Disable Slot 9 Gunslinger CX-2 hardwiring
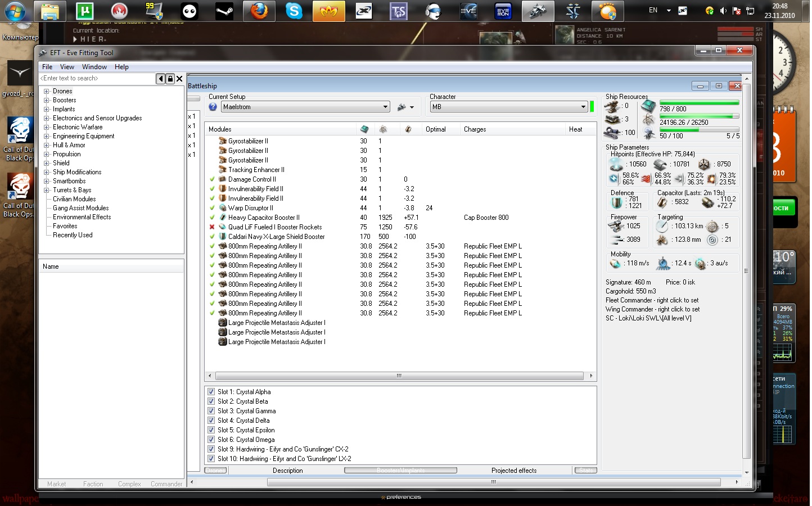812x506 pixels. (211, 449)
